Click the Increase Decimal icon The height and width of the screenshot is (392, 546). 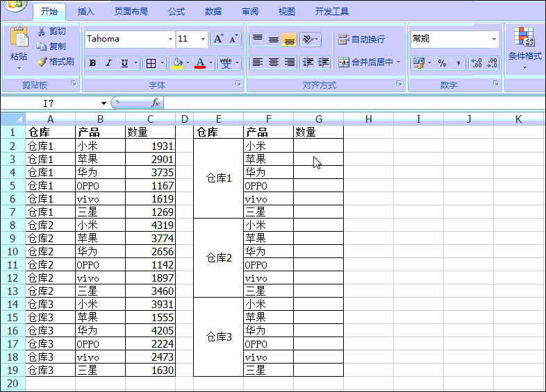(477, 63)
